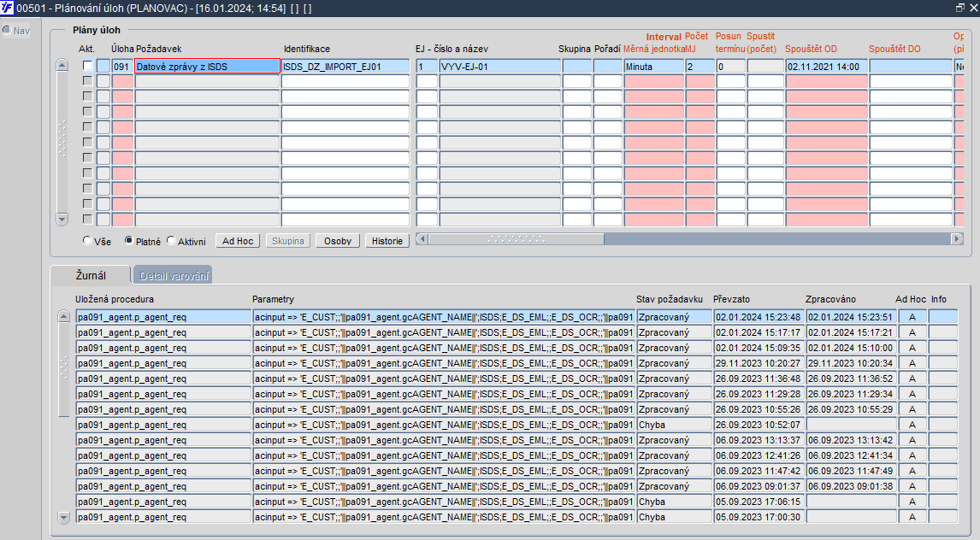
Task: Switch to the Detail varování tab
Action: 173,275
